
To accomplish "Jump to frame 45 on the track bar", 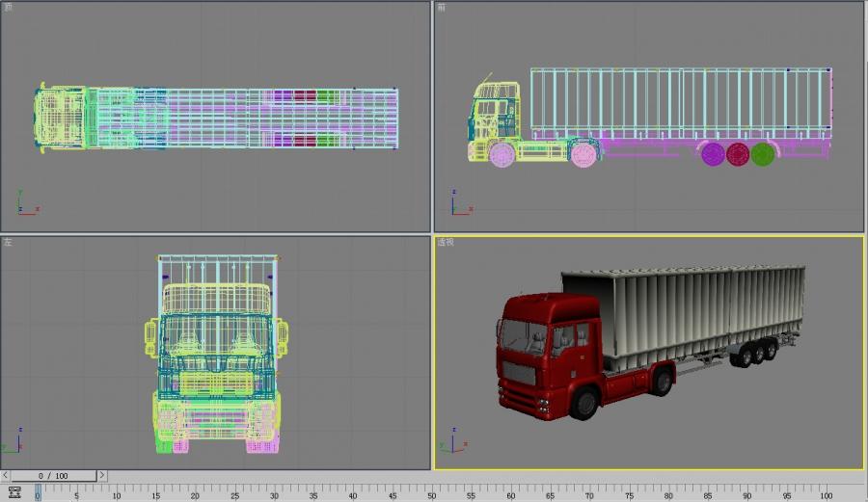I will 393,495.
